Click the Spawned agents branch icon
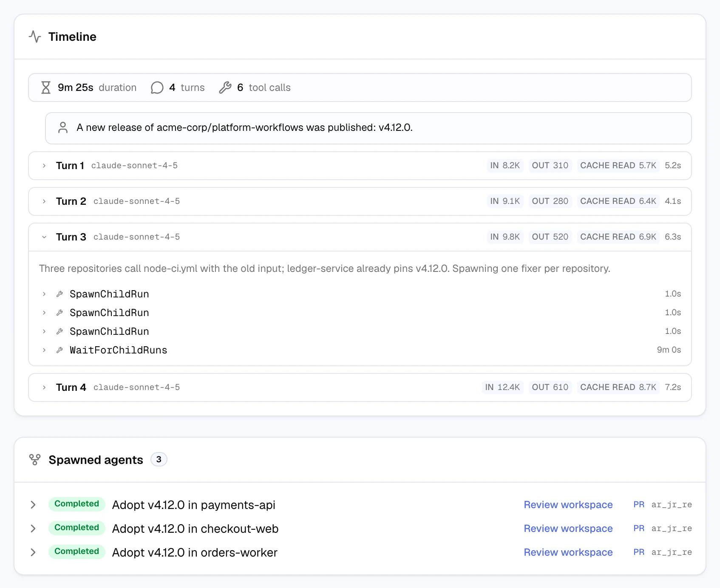This screenshot has width=720, height=588. pos(35,460)
